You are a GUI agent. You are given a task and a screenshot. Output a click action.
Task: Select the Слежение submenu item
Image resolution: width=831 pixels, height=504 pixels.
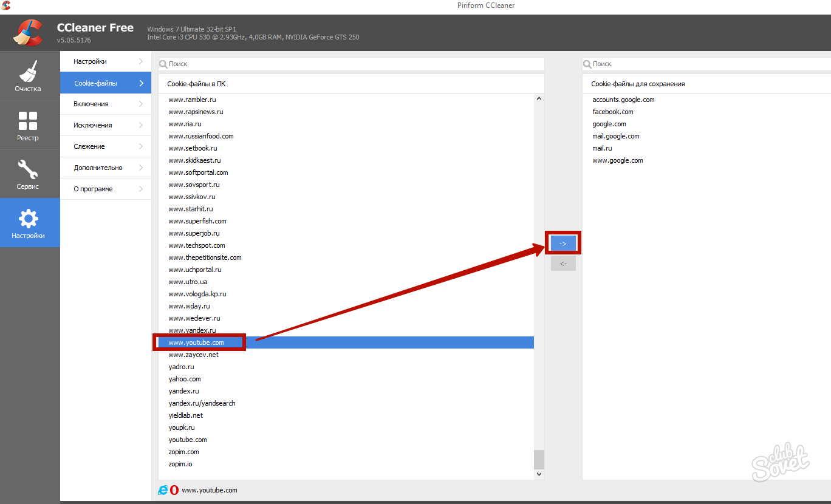tap(106, 146)
